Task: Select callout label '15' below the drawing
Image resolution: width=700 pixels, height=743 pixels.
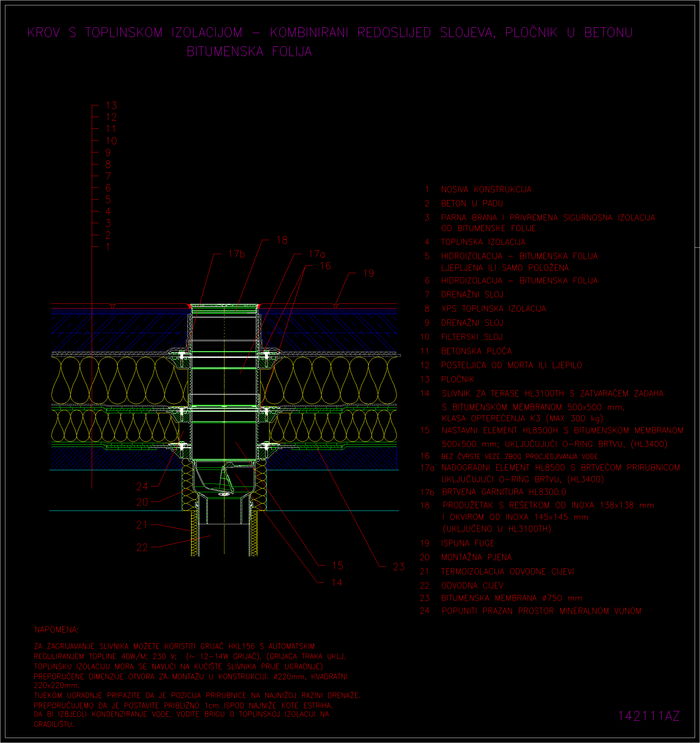Action: 337,566
